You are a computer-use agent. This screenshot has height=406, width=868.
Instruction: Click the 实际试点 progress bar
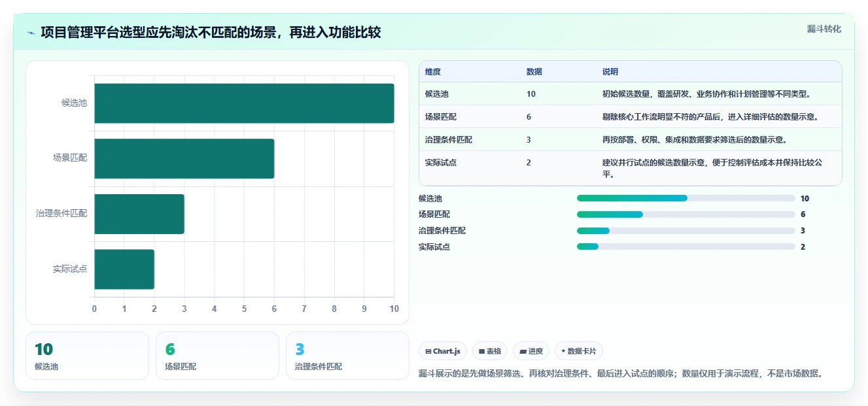(686, 246)
